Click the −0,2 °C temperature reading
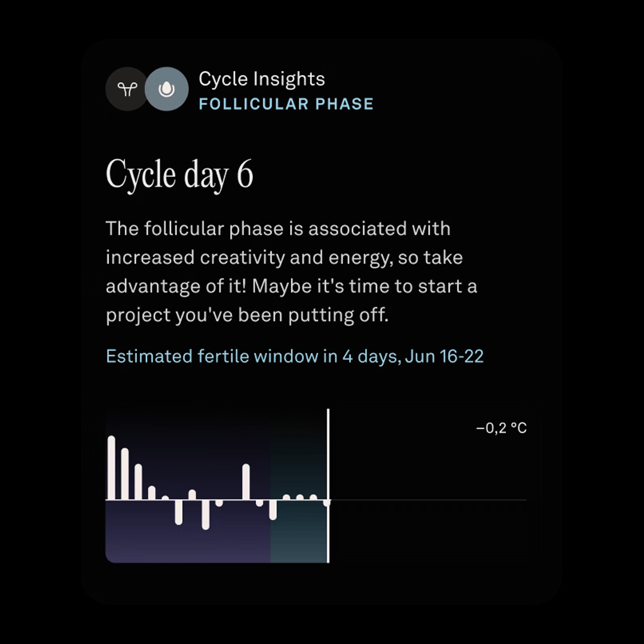The image size is (644, 644). 501,428
